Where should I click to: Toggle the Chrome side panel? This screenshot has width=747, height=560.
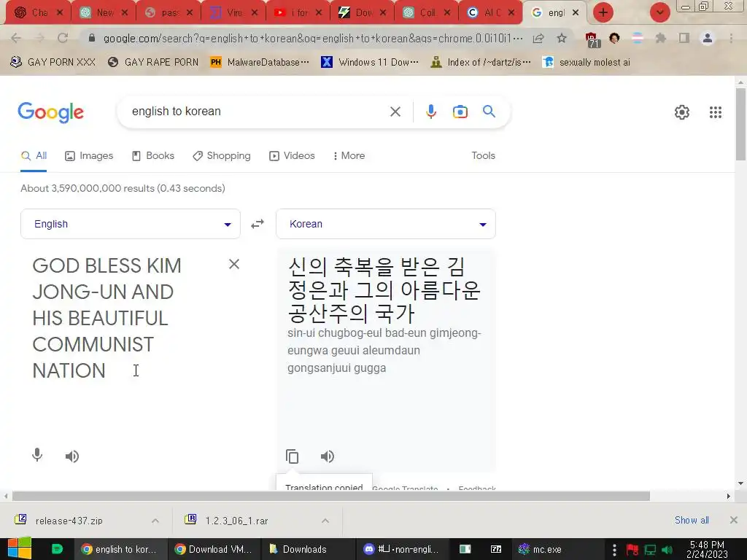click(x=684, y=38)
